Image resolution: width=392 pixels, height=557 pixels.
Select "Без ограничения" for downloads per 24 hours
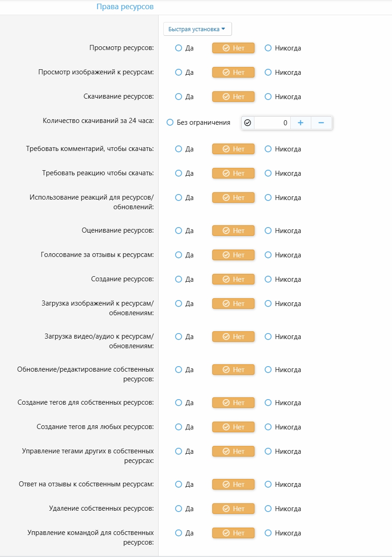point(170,123)
